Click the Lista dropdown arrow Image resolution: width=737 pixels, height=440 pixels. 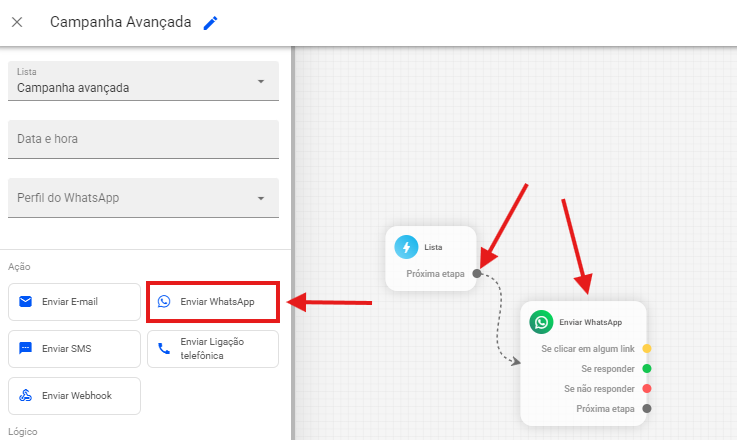[x=261, y=81]
